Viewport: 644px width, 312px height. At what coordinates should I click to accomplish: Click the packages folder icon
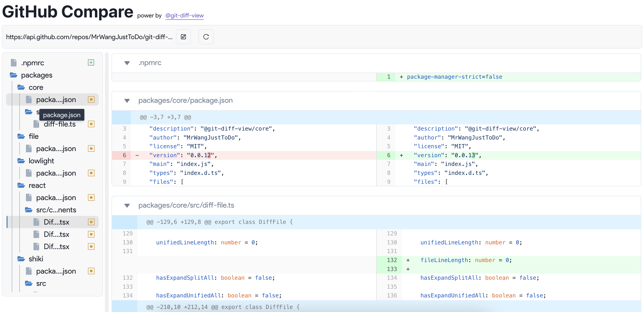tap(13, 75)
